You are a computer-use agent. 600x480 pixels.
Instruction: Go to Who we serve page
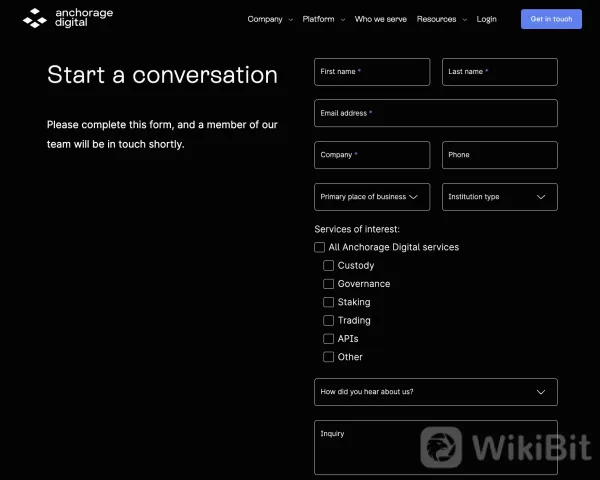380,19
